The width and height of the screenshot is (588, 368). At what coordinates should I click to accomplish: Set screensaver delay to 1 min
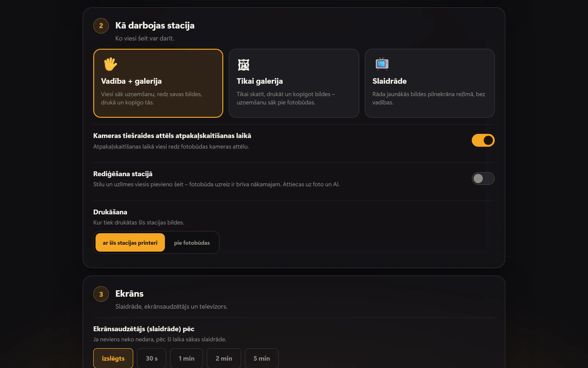click(x=186, y=358)
